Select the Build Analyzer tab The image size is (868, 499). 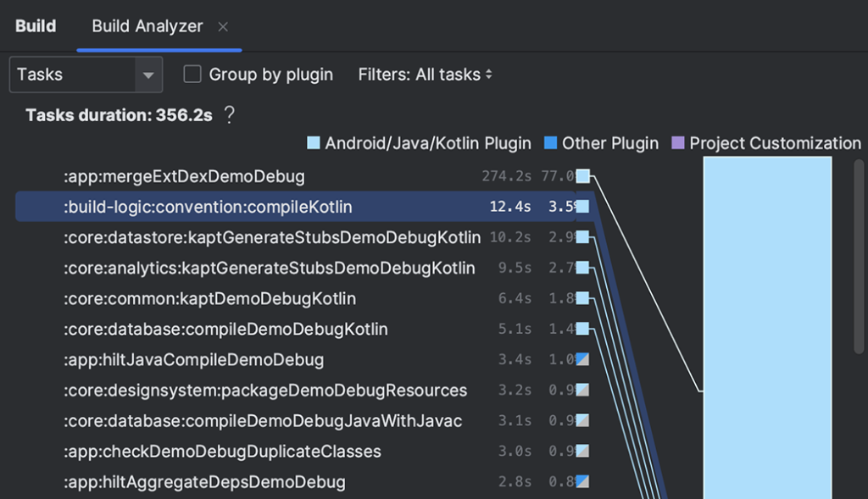(147, 25)
